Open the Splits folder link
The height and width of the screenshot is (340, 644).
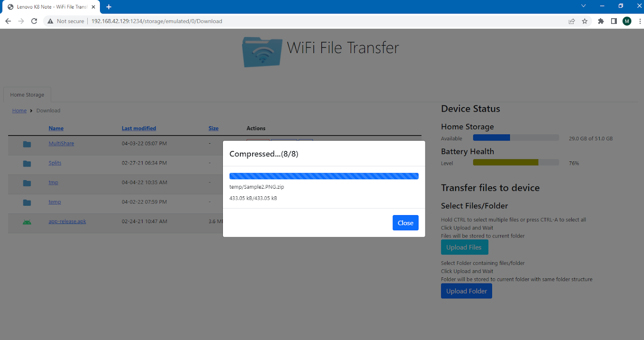(55, 163)
